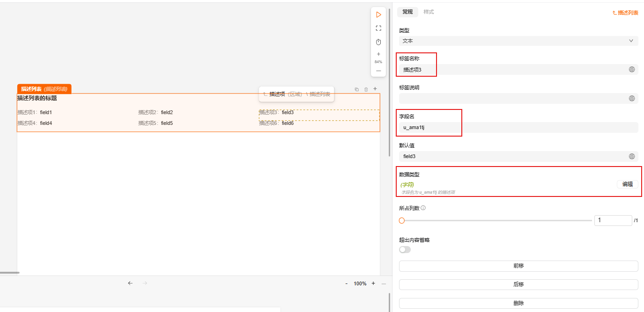Click the 字段名 input field

click(518, 128)
